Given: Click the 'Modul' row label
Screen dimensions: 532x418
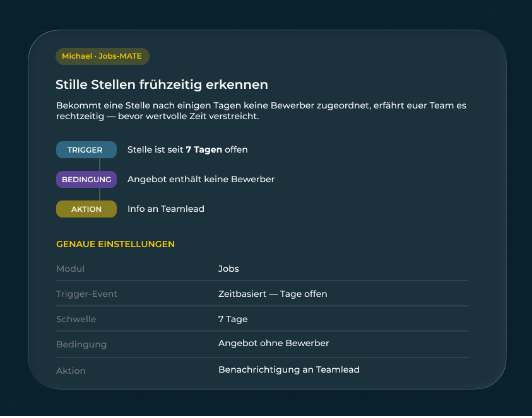Looking at the screenshot, I should click(70, 269).
